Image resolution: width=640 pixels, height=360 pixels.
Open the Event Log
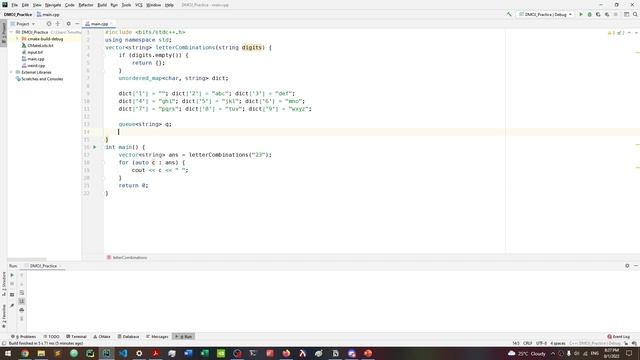[619, 337]
